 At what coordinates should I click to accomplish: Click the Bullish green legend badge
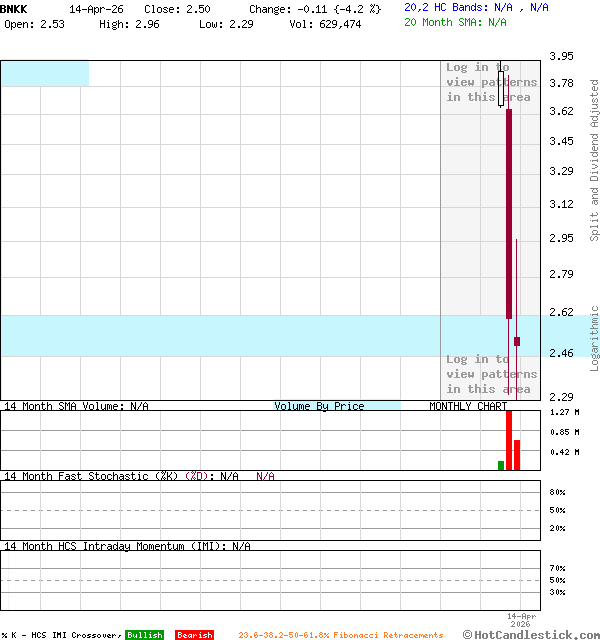point(144,635)
